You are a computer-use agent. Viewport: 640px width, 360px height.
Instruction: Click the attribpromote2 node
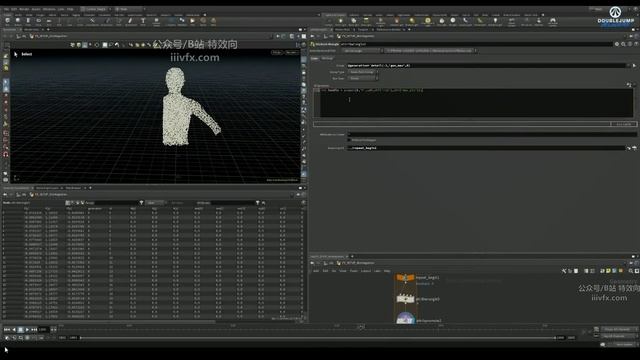(x=405, y=319)
